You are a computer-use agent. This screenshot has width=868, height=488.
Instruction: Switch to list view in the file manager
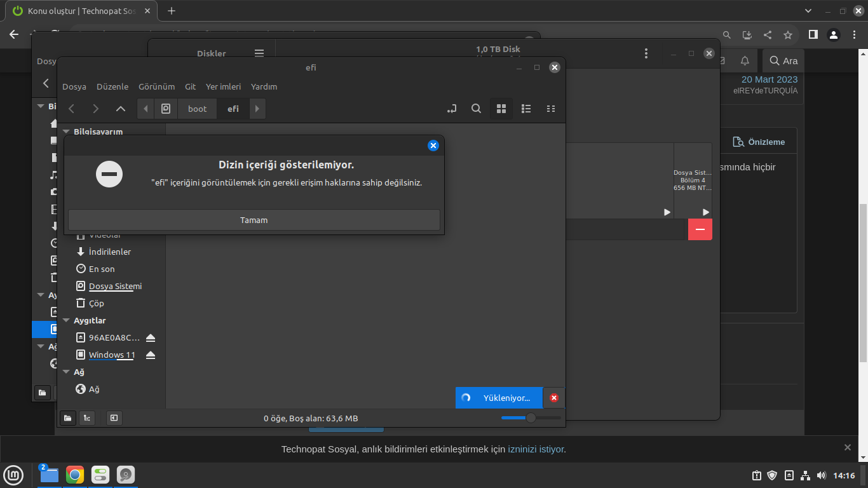526,109
